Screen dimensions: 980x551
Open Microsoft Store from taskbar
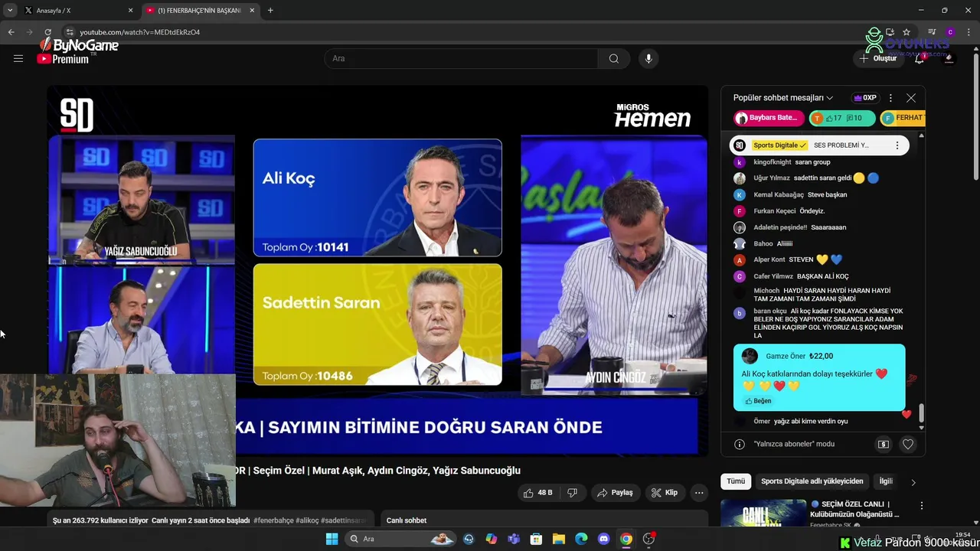point(536,539)
